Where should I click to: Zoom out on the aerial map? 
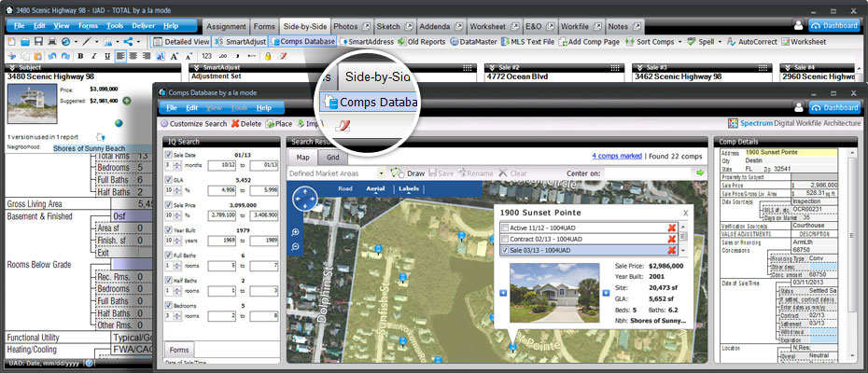click(296, 246)
